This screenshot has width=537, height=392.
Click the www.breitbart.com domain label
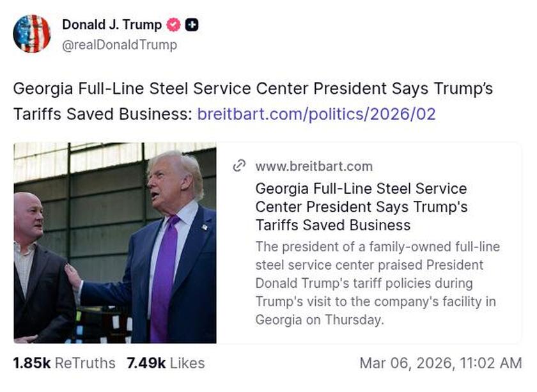coord(313,166)
